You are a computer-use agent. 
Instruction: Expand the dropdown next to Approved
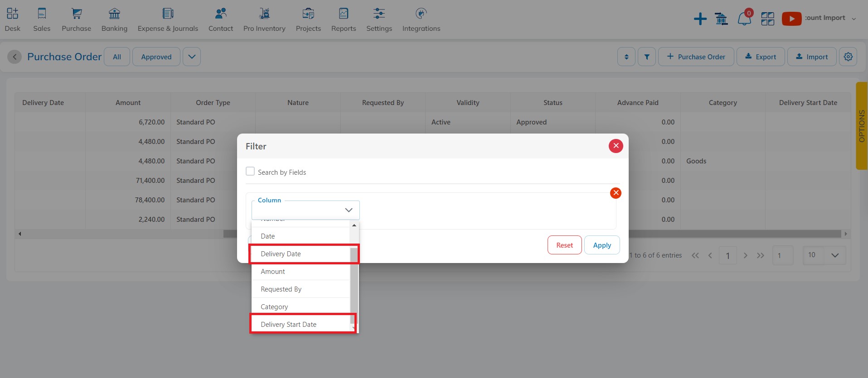[192, 57]
